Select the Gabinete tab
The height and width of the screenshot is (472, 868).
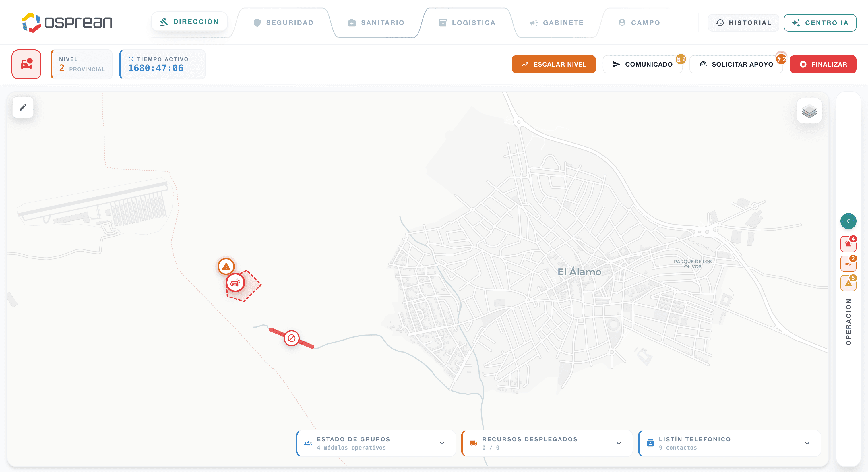pos(557,23)
